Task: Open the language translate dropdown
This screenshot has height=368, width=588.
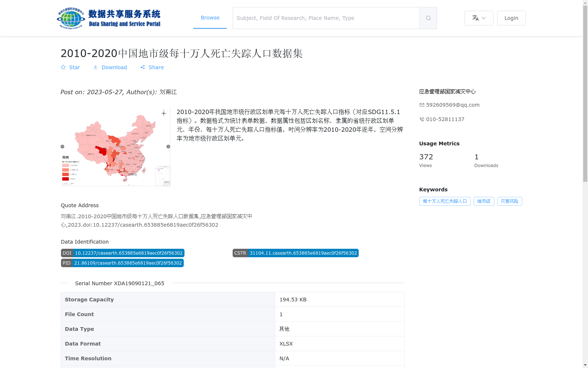Action: click(x=479, y=18)
